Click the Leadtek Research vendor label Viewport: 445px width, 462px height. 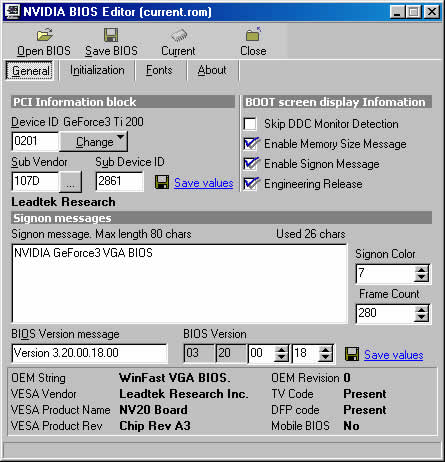coord(63,202)
